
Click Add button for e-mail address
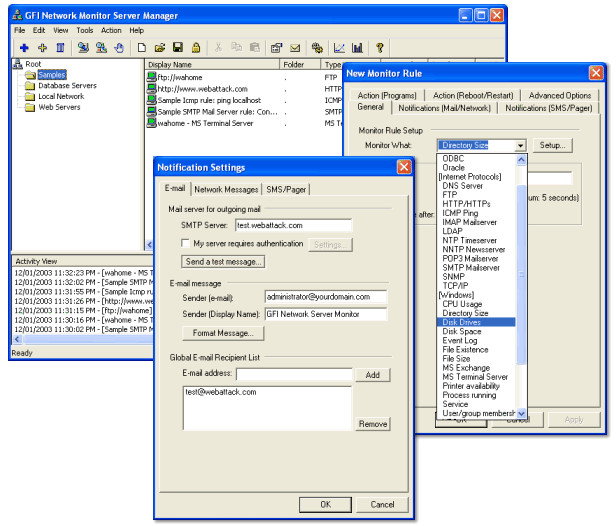372,375
